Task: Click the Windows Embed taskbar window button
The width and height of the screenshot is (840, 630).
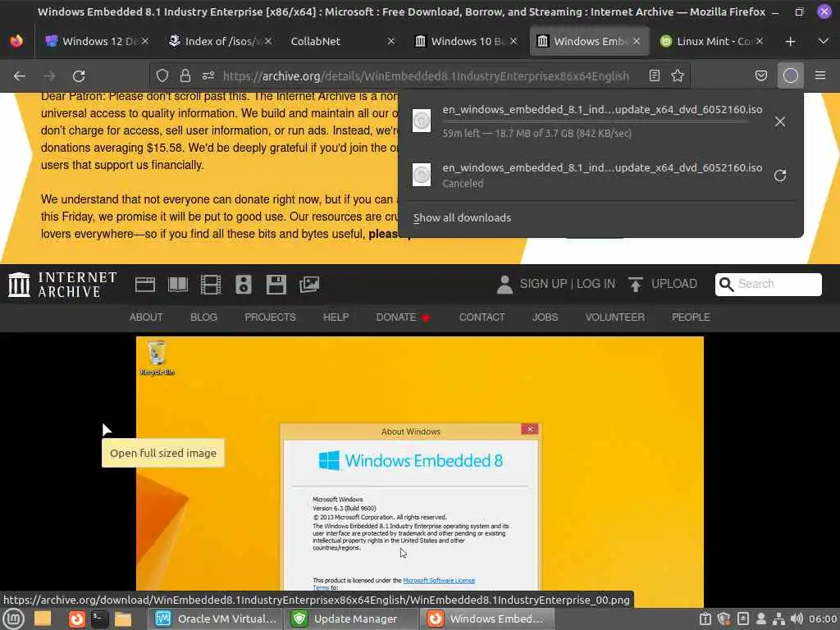Action: pyautogui.click(x=487, y=619)
